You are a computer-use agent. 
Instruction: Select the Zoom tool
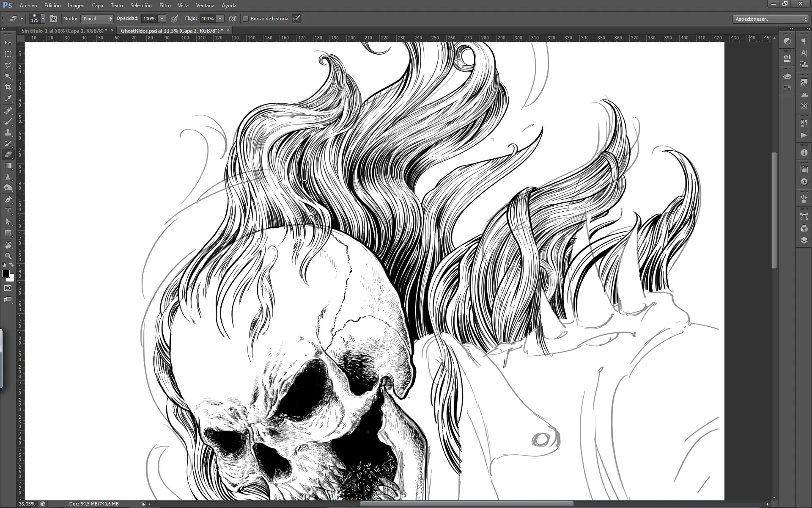(8, 256)
